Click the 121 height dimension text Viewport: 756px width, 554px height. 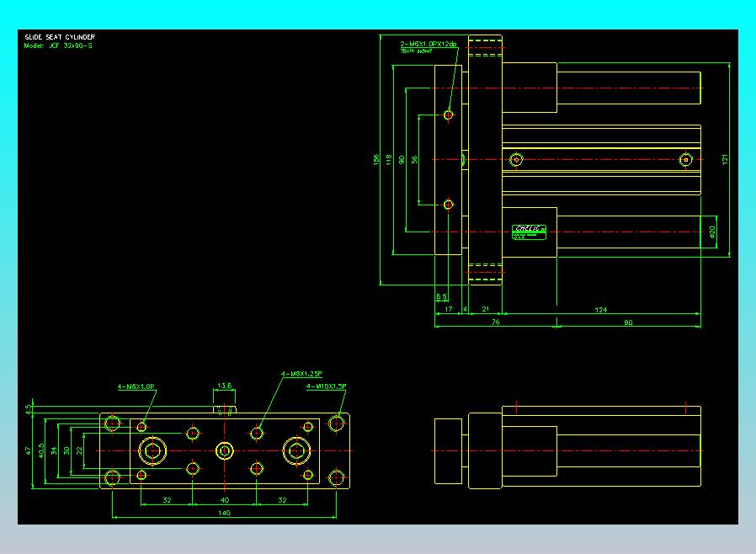point(725,160)
